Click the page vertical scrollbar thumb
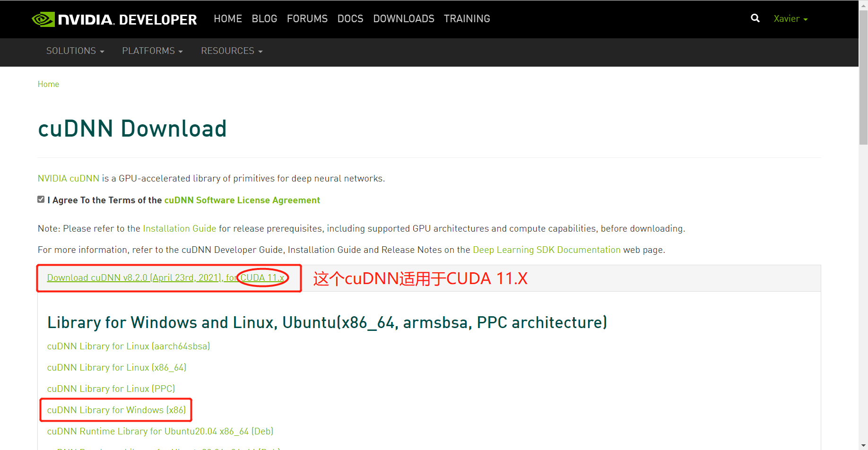 click(x=863, y=77)
